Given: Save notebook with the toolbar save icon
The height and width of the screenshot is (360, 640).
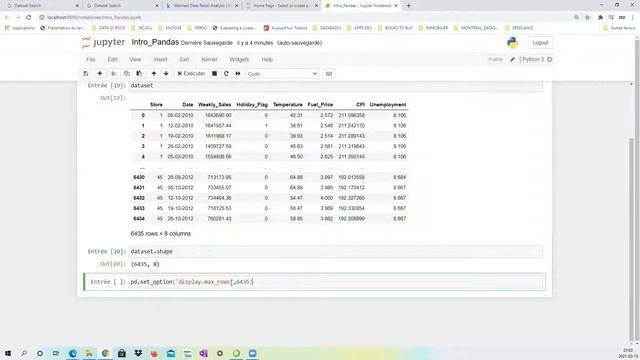Looking at the screenshot, I should (86, 73).
